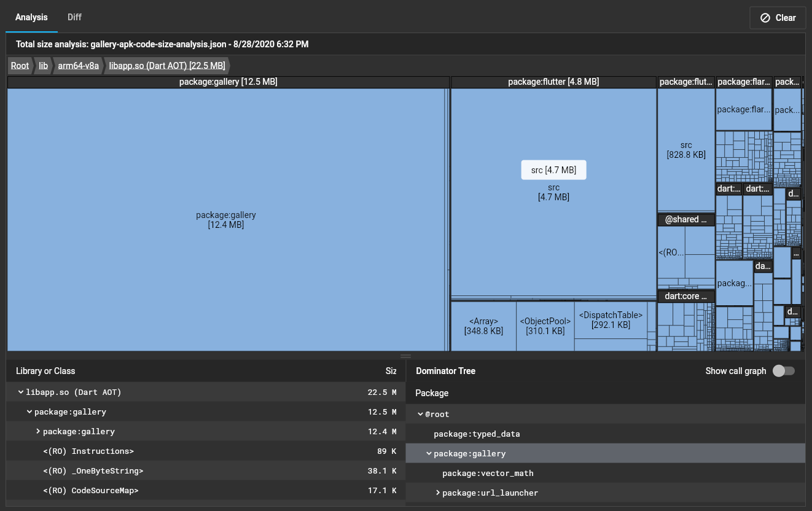Screen dimensions: 812x511
Task: Open the Diff tab
Action: point(74,17)
